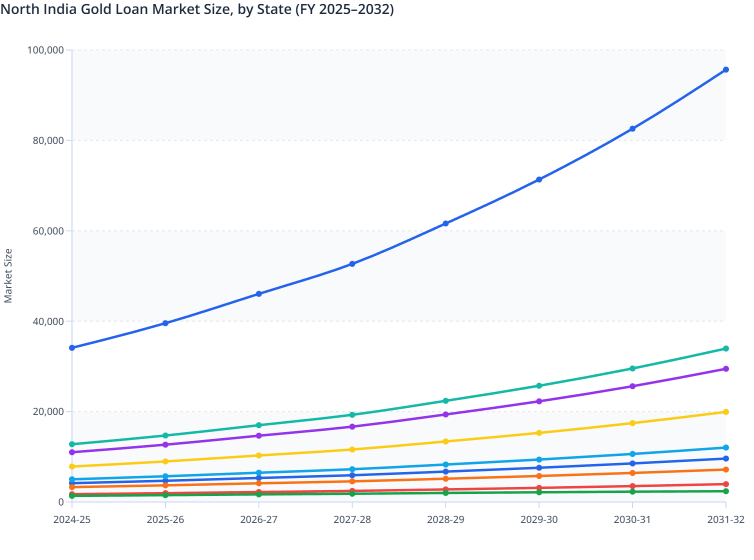Click the yellow marker at 2026-27

click(x=259, y=455)
